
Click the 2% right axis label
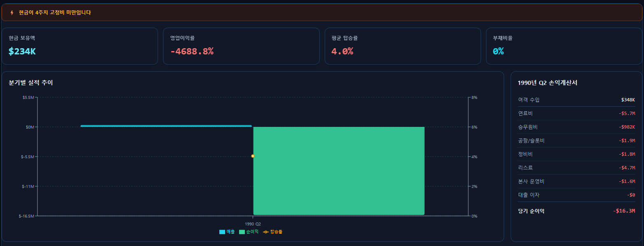(x=474, y=187)
